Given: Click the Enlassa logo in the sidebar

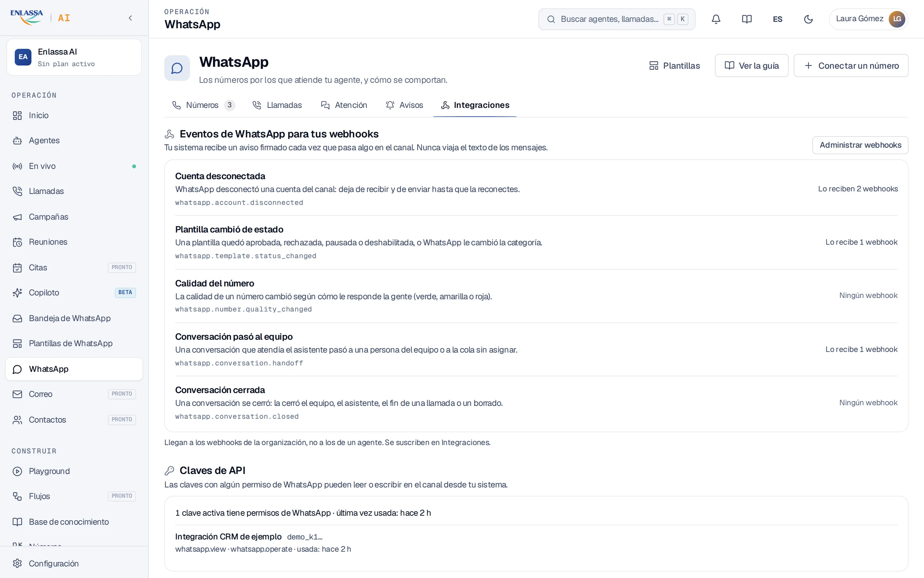Looking at the screenshot, I should (27, 18).
